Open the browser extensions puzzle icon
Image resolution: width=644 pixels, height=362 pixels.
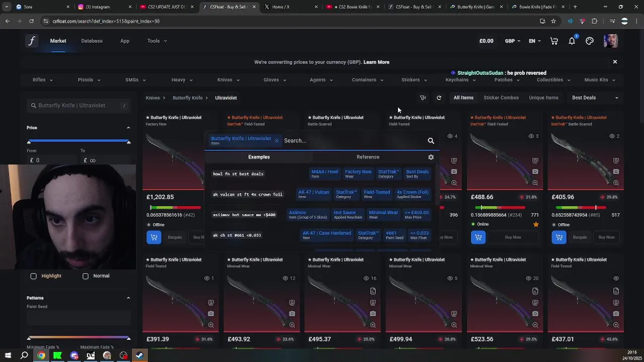[x=595, y=21]
